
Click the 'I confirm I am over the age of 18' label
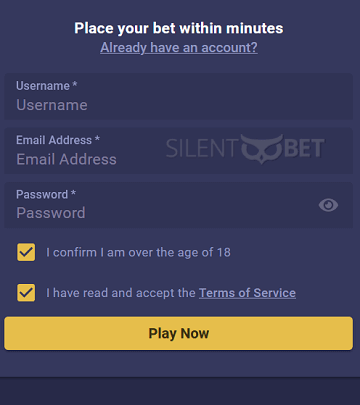[x=138, y=253]
